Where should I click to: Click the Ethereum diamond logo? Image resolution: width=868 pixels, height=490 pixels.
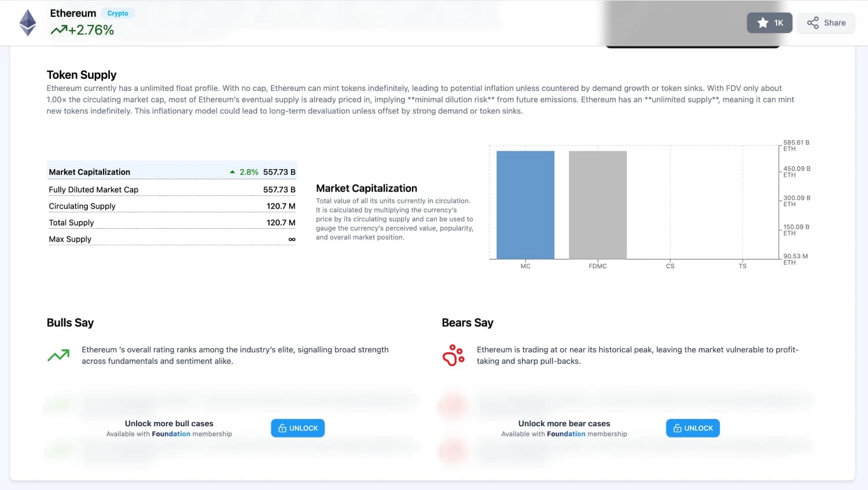point(27,22)
